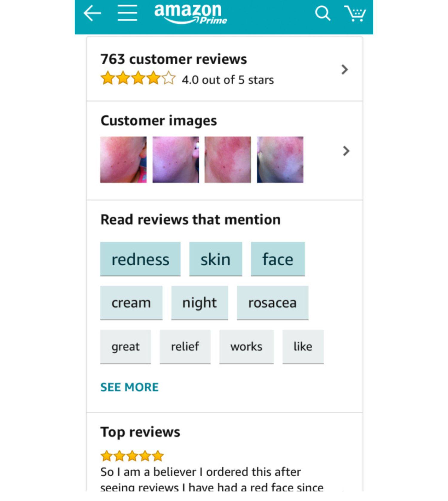The height and width of the screenshot is (501, 448).
Task: Open the search magnifier icon
Action: (x=323, y=13)
